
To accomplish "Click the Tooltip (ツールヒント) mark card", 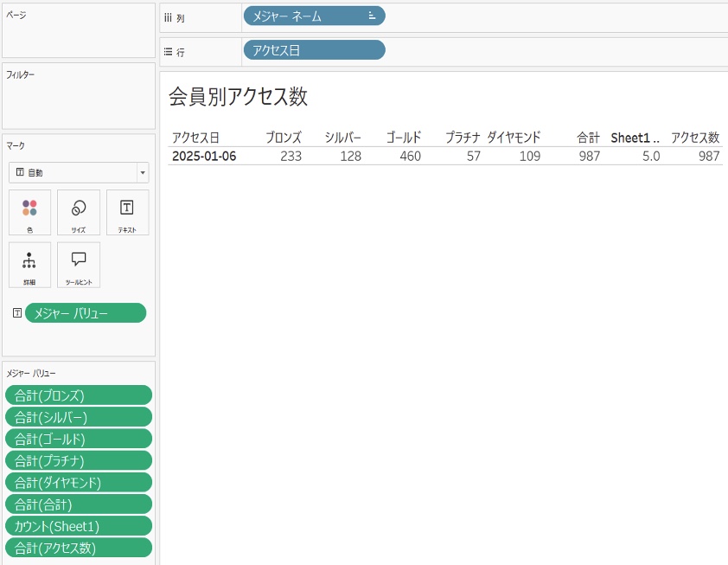I will coord(78,264).
